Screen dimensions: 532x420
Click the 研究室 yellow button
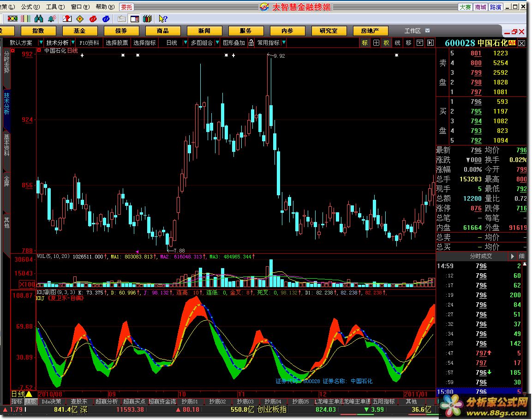[329, 31]
